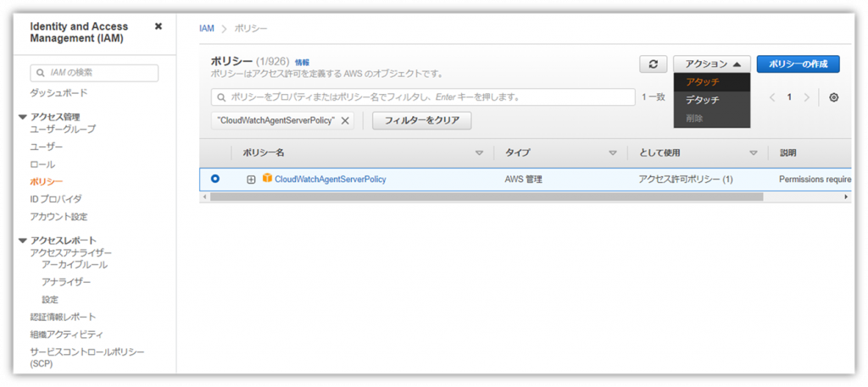Viewport: 868px width, 387px height.
Task: Click the greyed-out 削除 menu entry
Action: [x=712, y=118]
